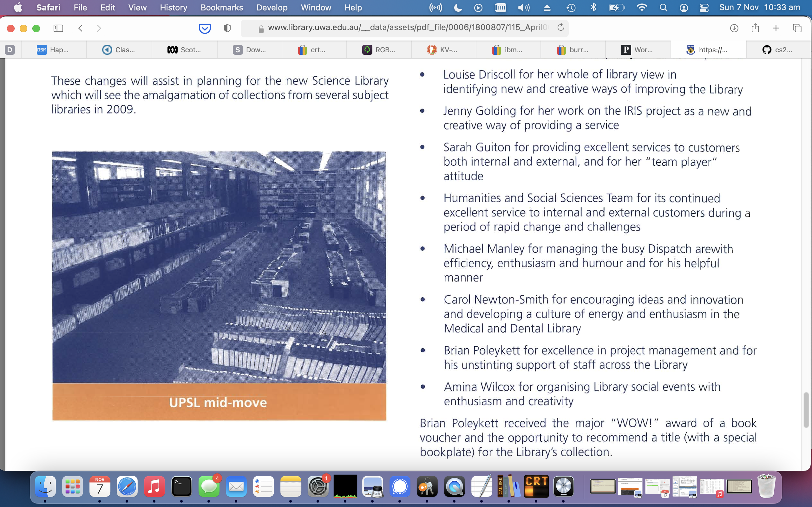812x507 pixels.
Task: Open the Downloads icon in toolbar
Action: coord(734,29)
